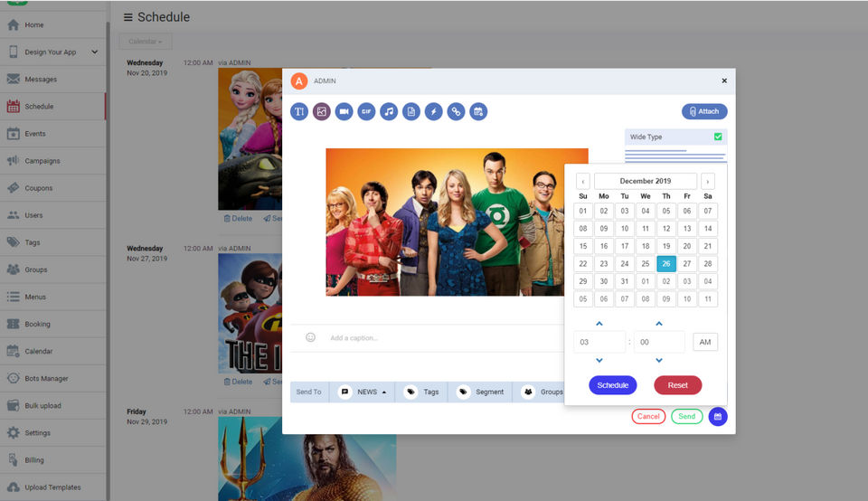Delete the Nov 20 scheduled post
Screen dimensions: 868x501
(x=238, y=219)
